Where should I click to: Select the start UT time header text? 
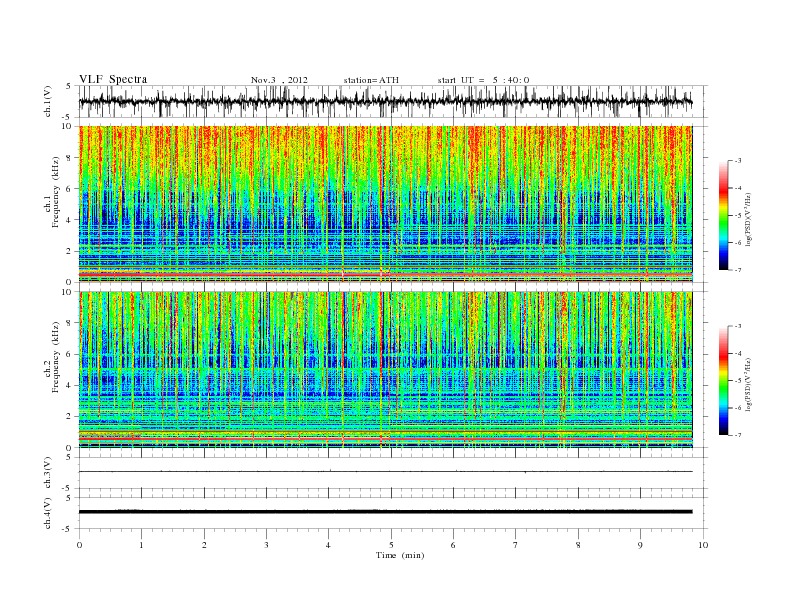[483, 80]
